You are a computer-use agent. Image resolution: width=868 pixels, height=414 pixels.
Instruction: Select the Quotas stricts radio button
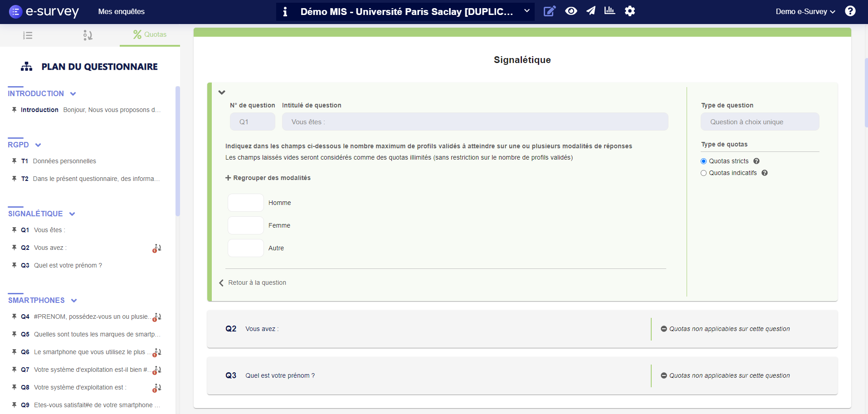[703, 161]
